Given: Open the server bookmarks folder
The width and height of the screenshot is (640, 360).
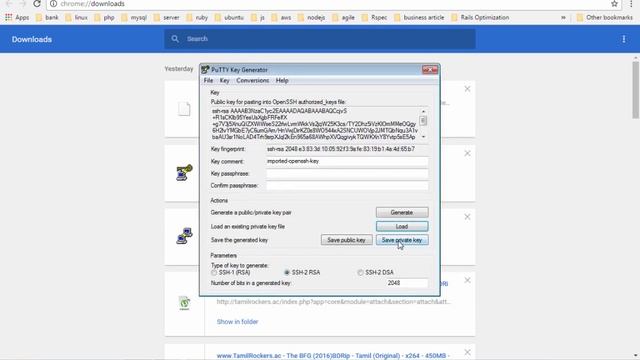Looking at the screenshot, I should (x=167, y=18).
